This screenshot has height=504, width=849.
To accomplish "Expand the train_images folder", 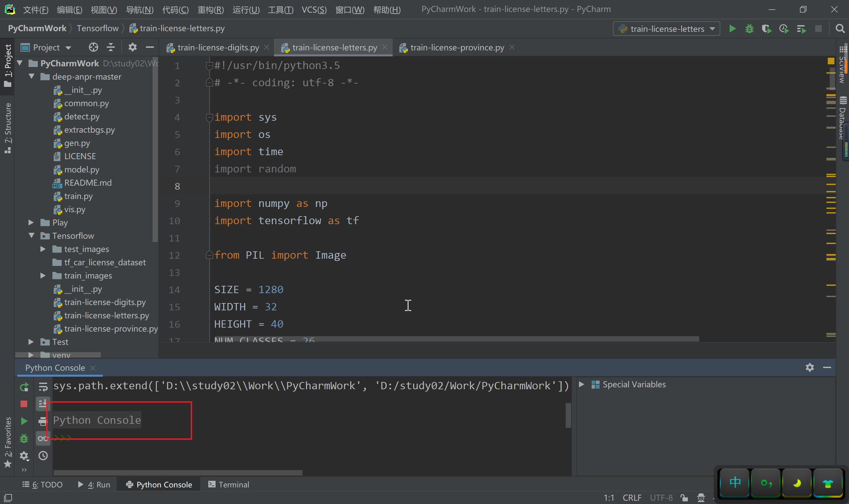I will pyautogui.click(x=43, y=276).
